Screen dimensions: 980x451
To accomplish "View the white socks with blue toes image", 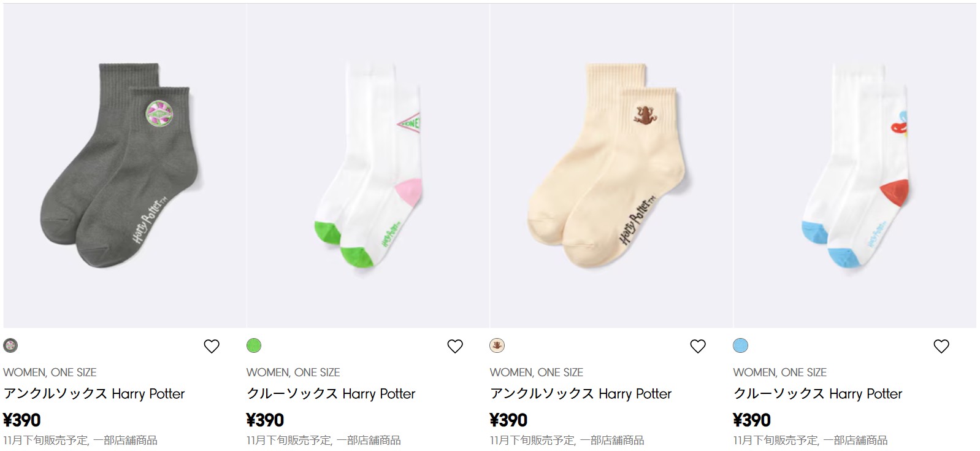I will 855,166.
